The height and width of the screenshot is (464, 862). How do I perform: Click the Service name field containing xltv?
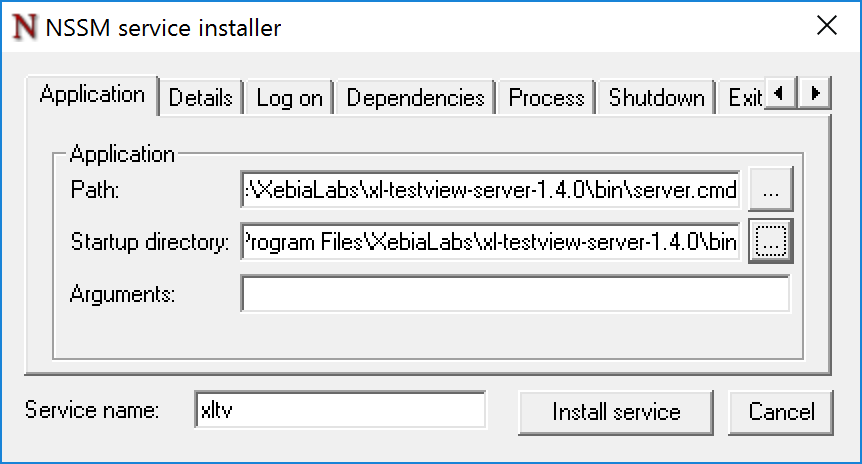(x=340, y=411)
